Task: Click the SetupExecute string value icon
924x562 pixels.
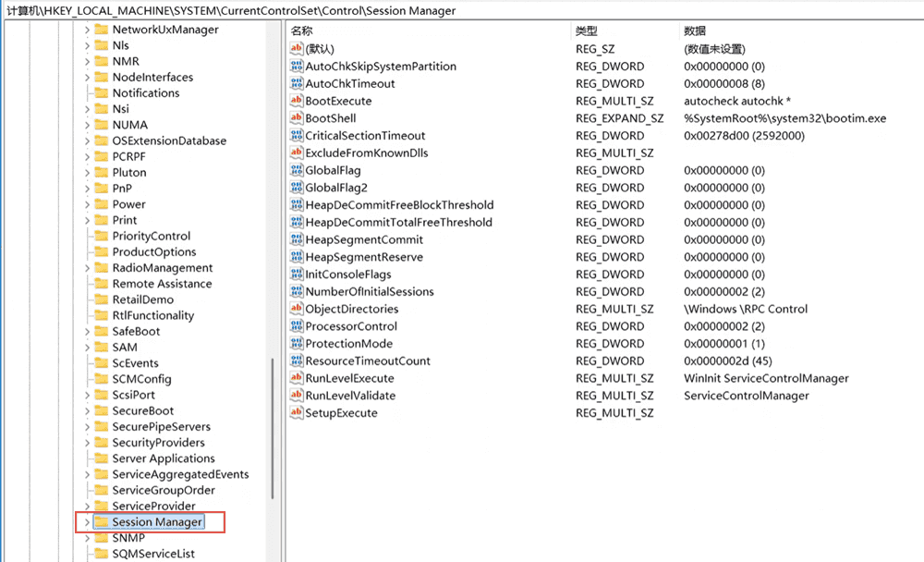Action: 297,413
